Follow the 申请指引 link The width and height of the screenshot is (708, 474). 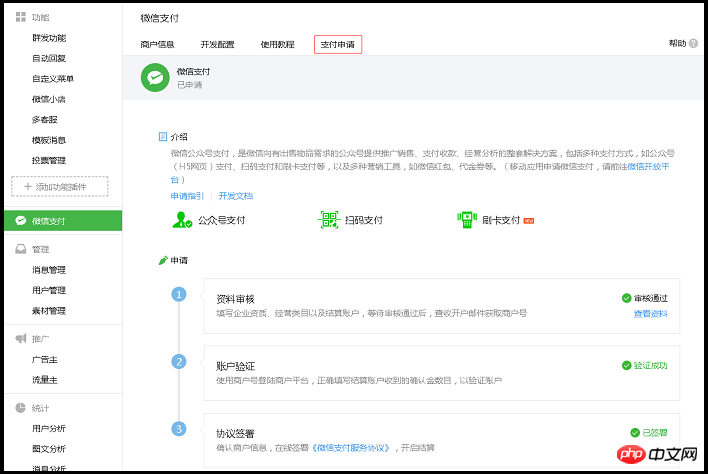[x=187, y=196]
